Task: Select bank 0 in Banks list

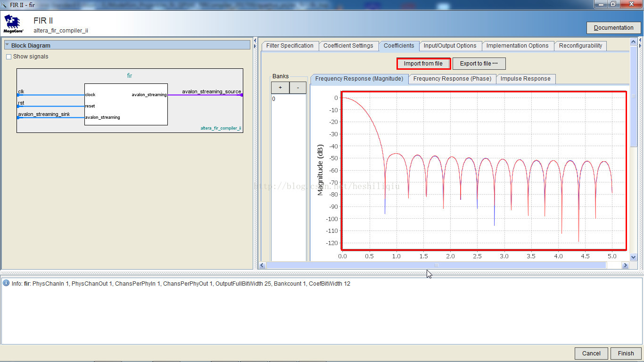Action: [x=289, y=99]
